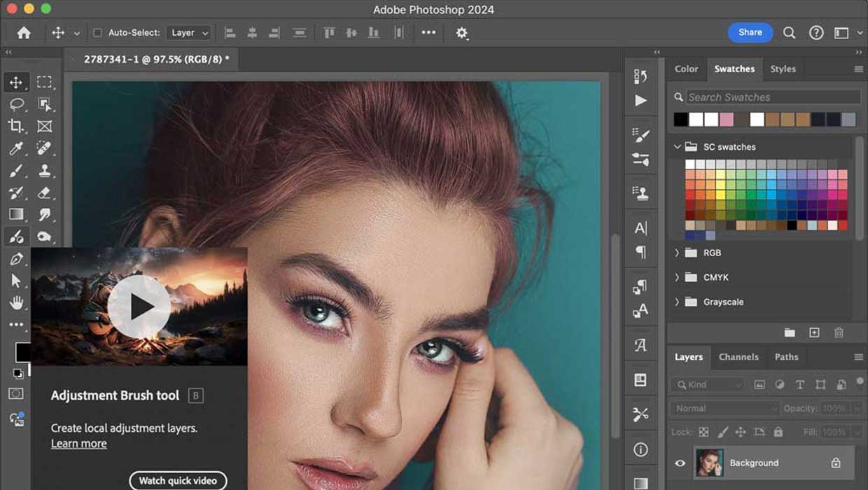Viewport: 868px width, 490px height.
Task: Open the Brush Settings panel icon
Action: (x=640, y=135)
